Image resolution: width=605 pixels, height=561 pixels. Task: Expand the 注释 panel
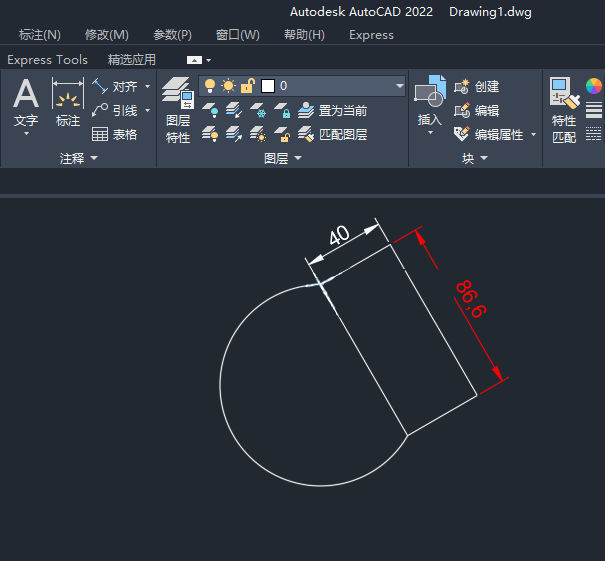(79, 158)
